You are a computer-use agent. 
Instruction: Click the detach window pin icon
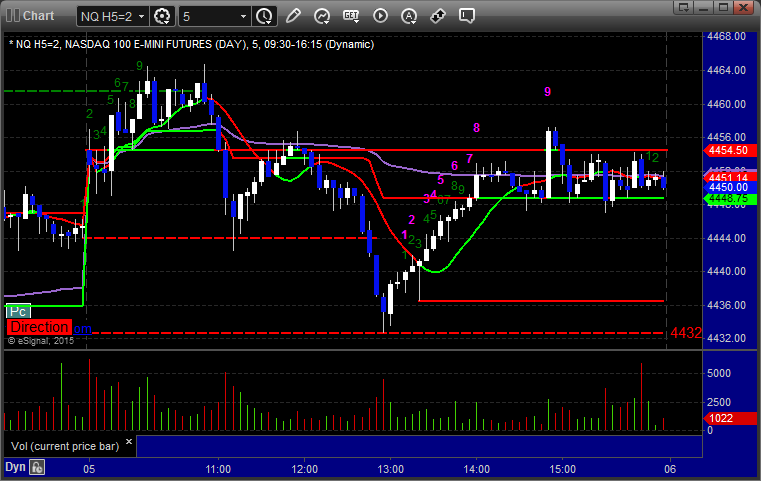[x=684, y=7]
